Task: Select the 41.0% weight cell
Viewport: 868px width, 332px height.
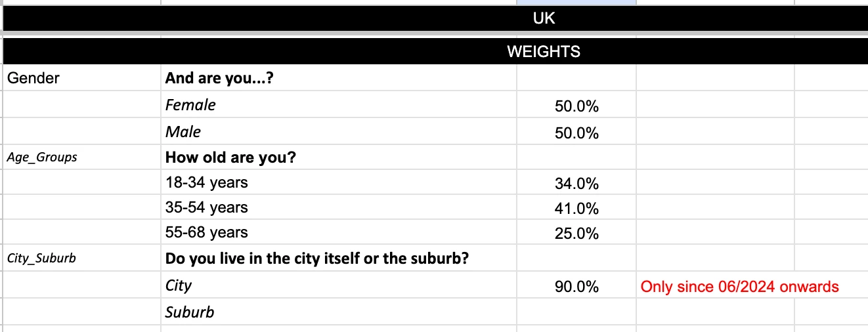Action: [576, 208]
